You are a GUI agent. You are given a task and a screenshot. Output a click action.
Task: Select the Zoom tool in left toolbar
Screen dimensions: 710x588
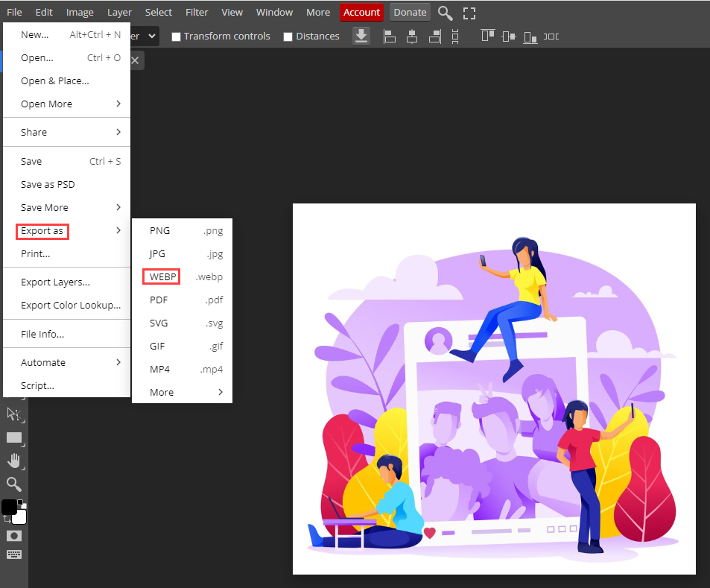14,484
